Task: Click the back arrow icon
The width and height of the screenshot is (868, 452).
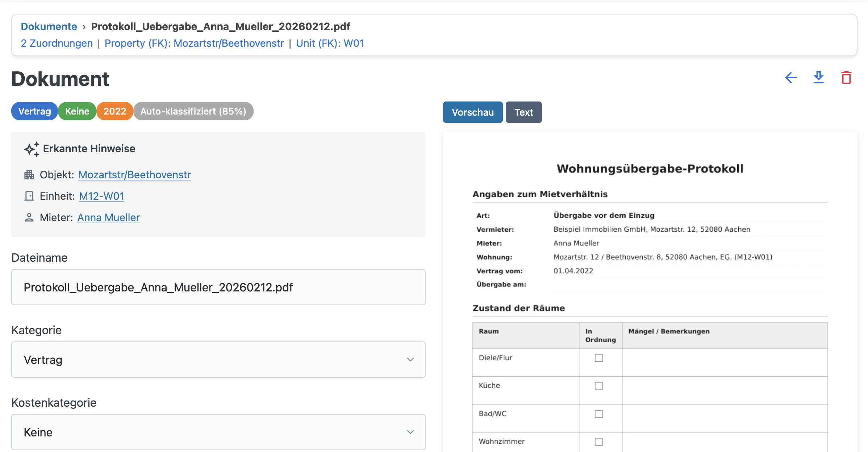Action: [790, 78]
